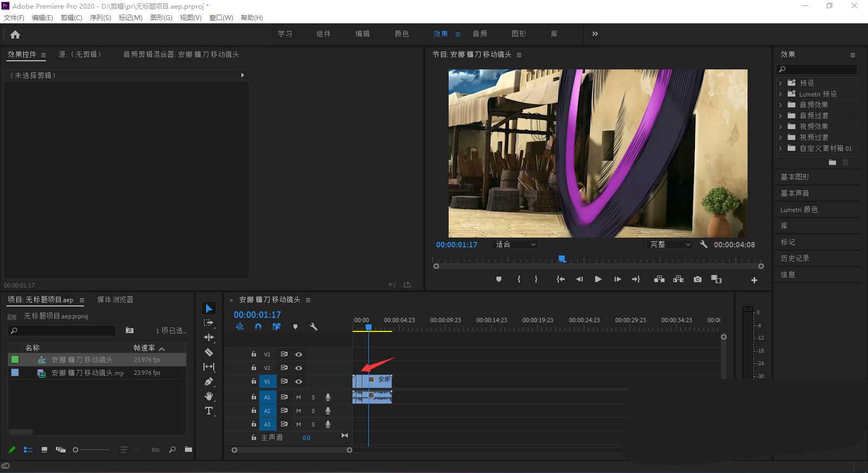868x473 pixels.
Task: Open the 基本图形 panel
Action: (x=795, y=177)
